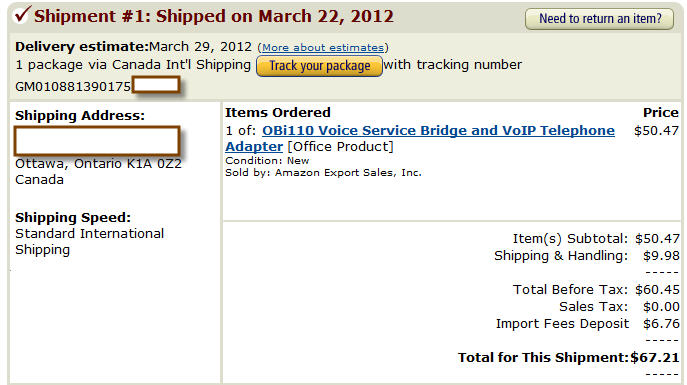Click the Price column heading
687x385 pixels.
point(661,113)
